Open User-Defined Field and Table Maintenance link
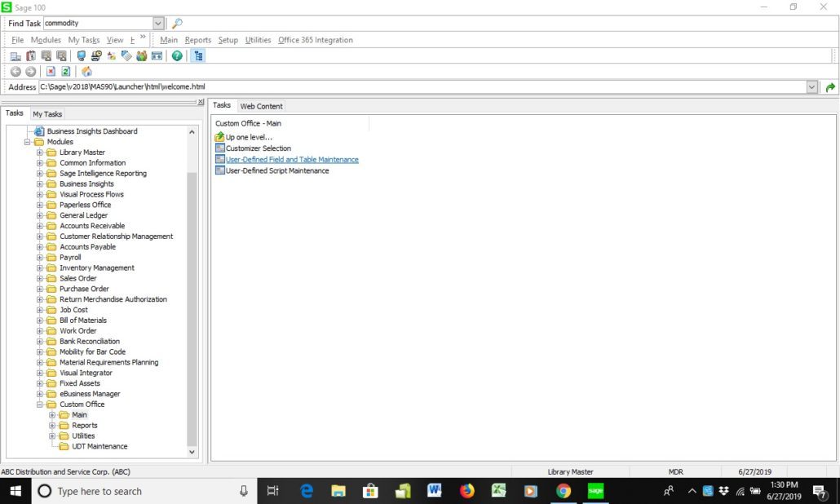840x504 pixels. click(x=292, y=160)
